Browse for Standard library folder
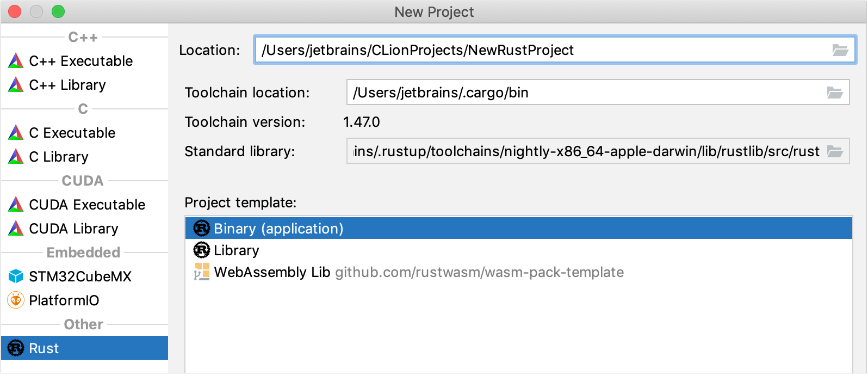Viewport: 868px width, 375px height. click(x=835, y=151)
